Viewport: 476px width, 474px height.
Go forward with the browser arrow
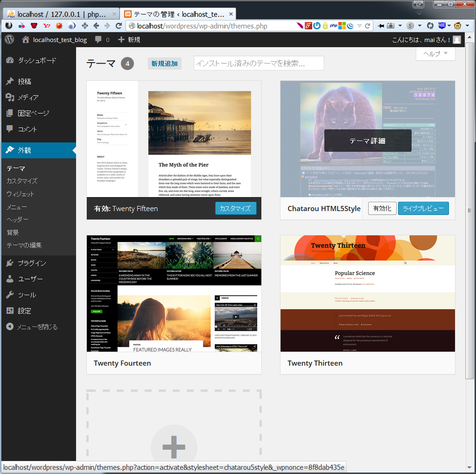[x=107, y=26]
